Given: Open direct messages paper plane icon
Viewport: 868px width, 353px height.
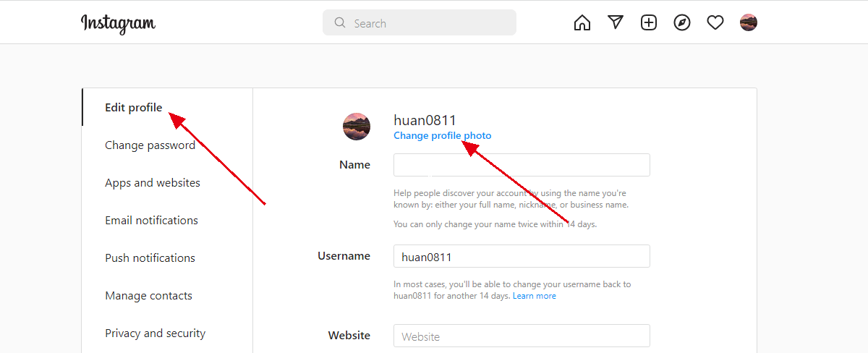Looking at the screenshot, I should point(616,22).
